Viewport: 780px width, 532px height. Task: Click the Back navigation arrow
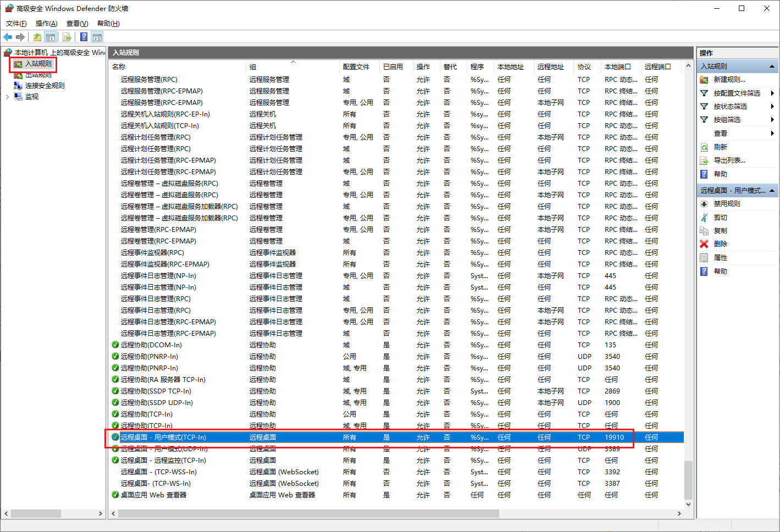7,37
